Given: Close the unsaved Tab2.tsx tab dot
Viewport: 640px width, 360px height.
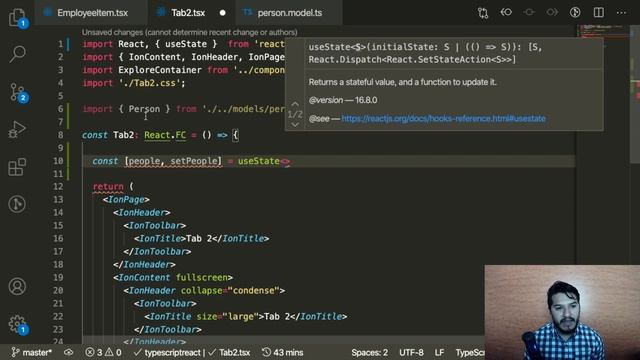Looking at the screenshot, I should (222, 13).
